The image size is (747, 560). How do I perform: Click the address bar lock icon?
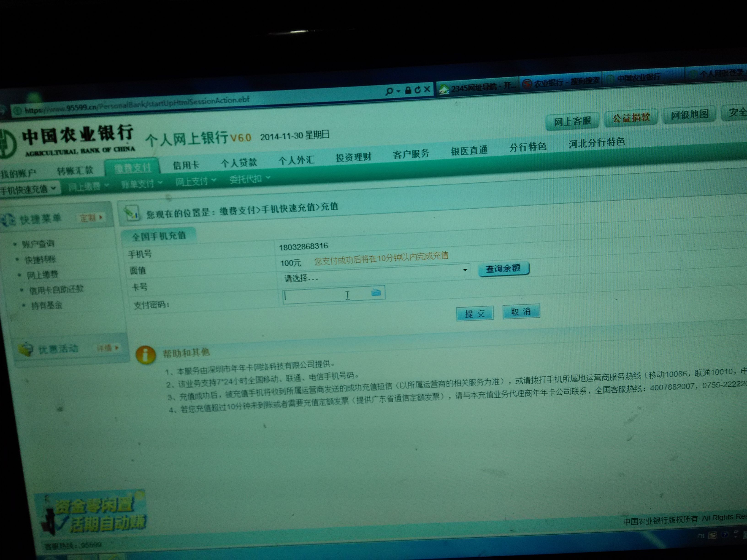tap(408, 90)
